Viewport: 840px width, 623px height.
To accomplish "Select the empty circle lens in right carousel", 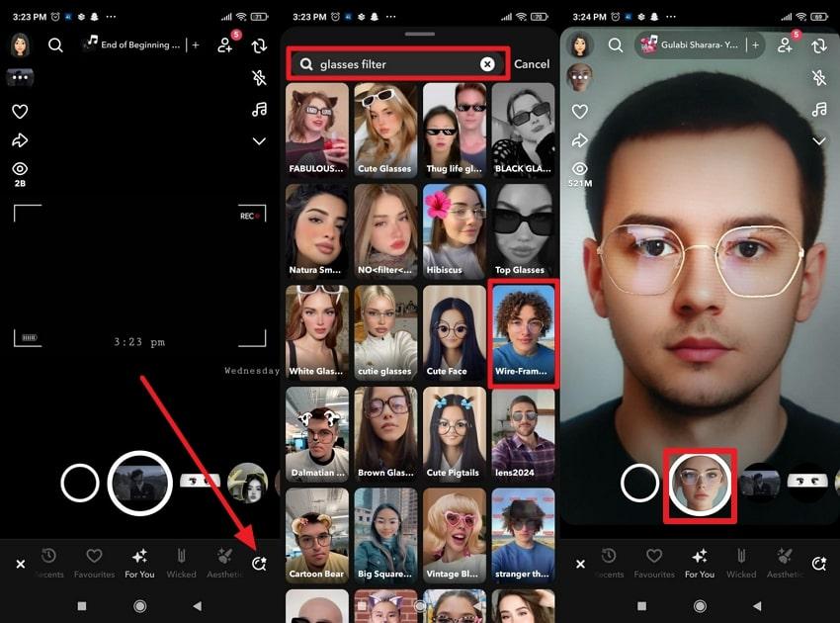I will tap(639, 483).
